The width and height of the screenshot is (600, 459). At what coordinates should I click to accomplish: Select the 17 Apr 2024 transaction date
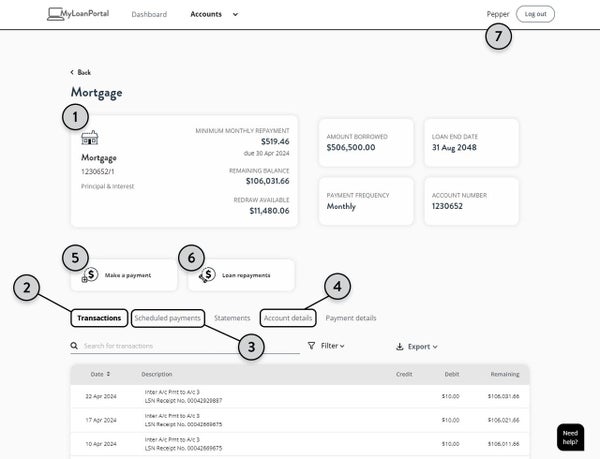click(101, 420)
